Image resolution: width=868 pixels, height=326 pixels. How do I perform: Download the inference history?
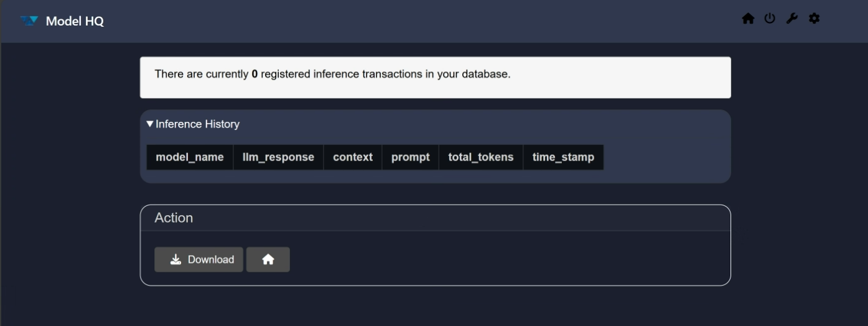click(x=198, y=259)
